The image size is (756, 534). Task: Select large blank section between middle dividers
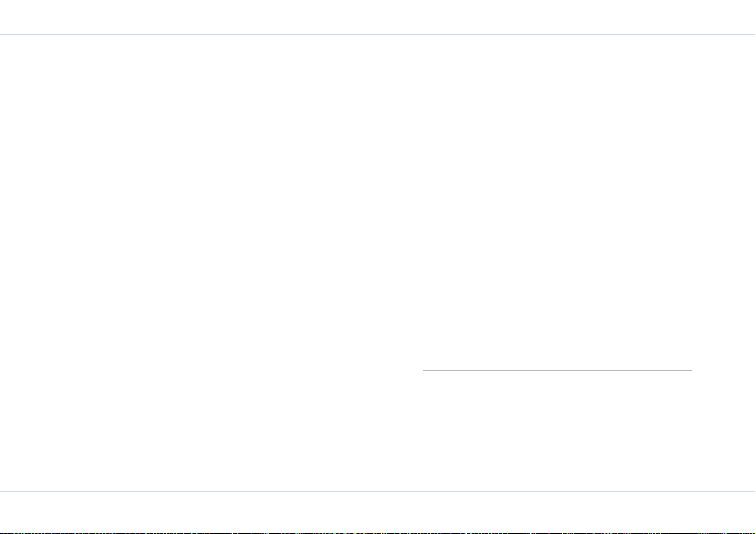557,202
